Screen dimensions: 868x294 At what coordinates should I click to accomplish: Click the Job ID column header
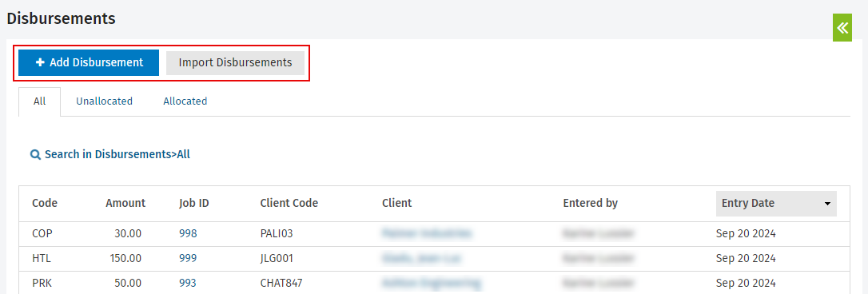pos(193,203)
